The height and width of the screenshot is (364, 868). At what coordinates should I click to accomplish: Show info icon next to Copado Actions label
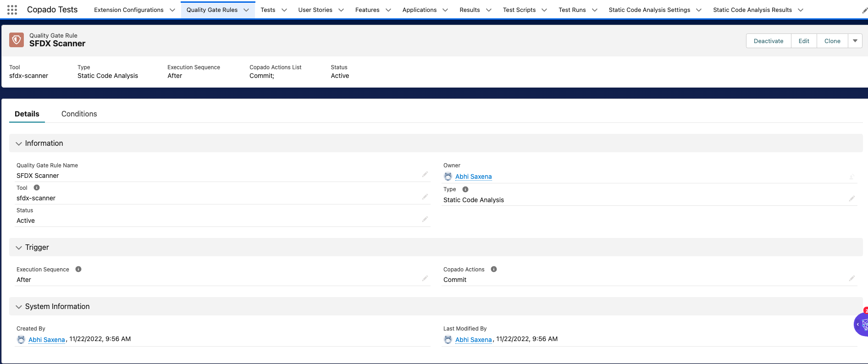click(x=494, y=269)
